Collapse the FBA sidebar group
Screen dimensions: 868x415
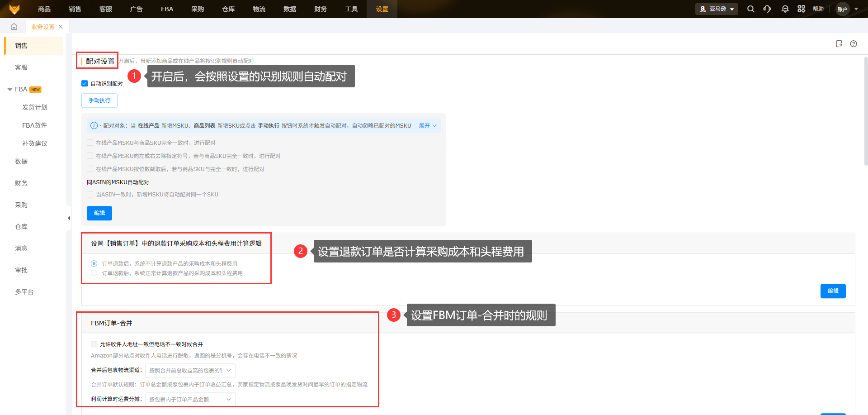[10, 90]
